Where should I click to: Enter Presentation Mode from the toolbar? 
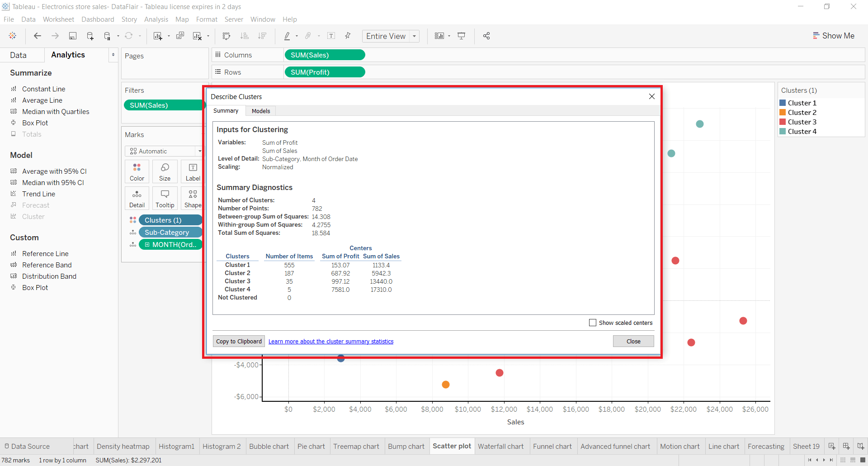(461, 36)
